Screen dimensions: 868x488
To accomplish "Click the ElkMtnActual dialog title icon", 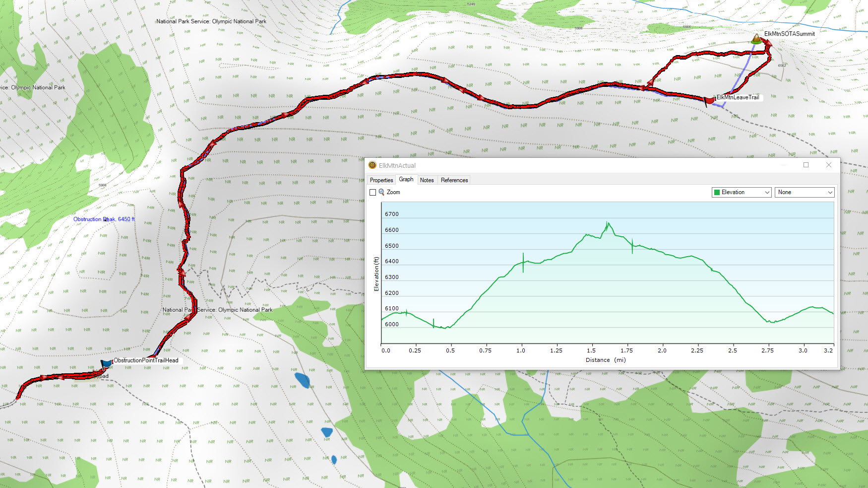I will 372,165.
